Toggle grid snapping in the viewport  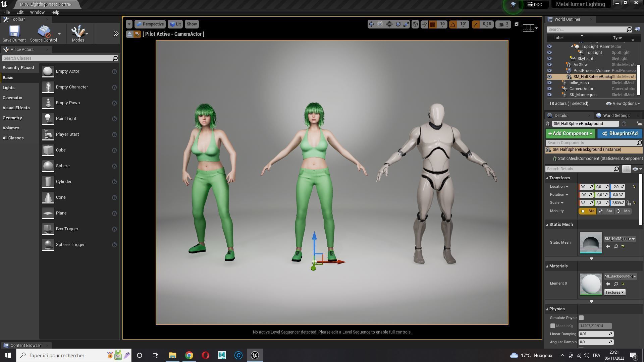(x=433, y=24)
